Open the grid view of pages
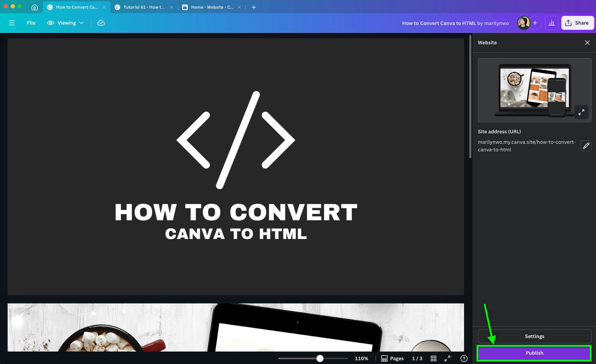 [x=434, y=358]
